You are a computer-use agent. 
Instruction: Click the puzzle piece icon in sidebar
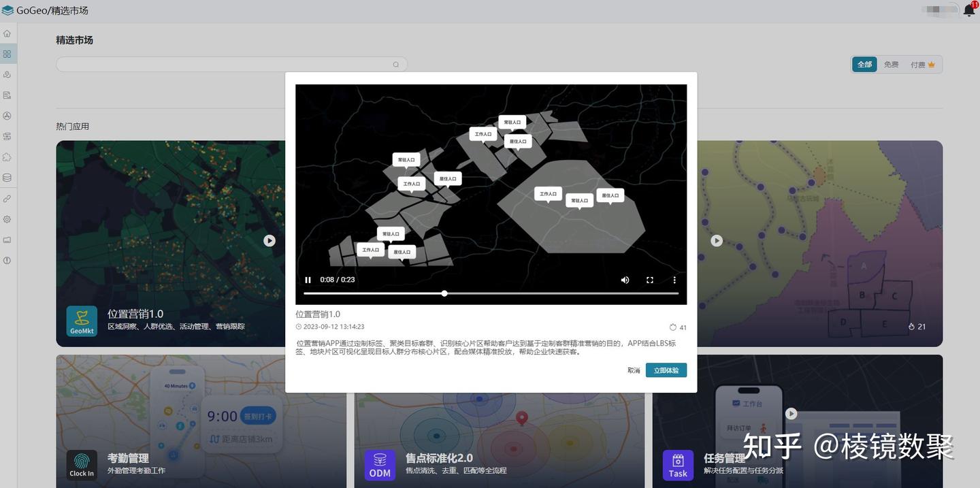(7, 157)
